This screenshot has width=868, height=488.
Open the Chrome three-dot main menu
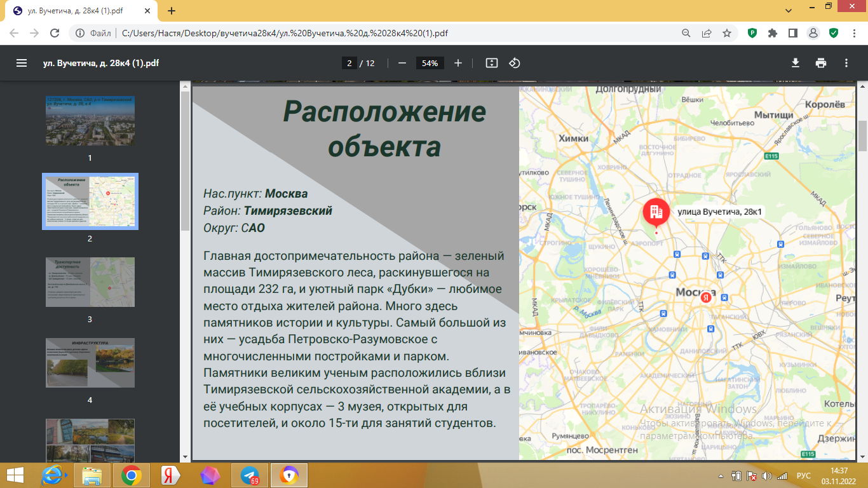click(853, 33)
